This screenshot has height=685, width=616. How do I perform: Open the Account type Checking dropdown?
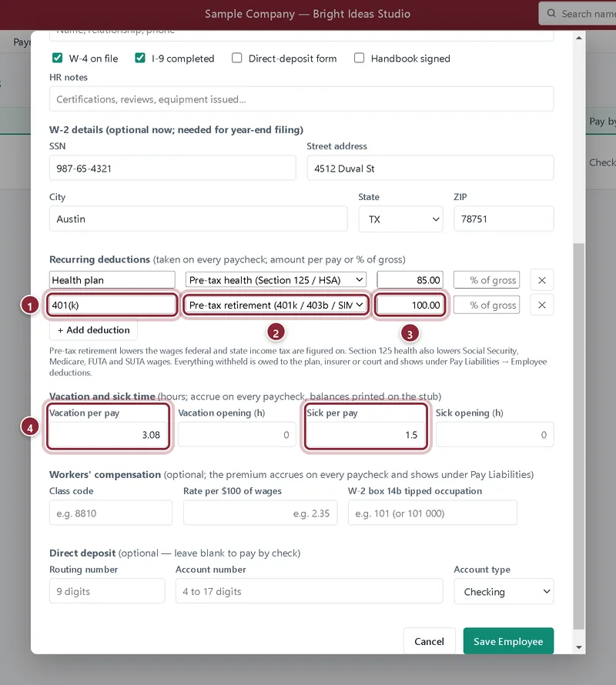[x=504, y=592]
